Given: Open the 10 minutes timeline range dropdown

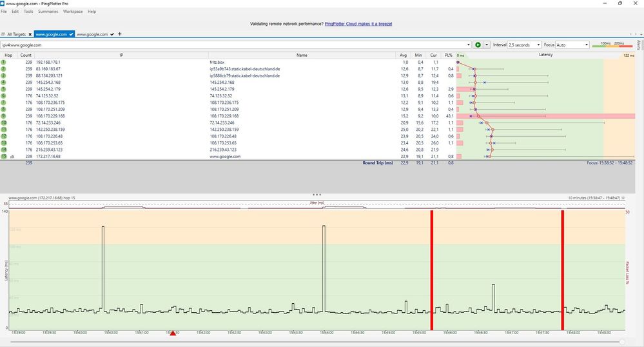Looking at the screenshot, I should click(623, 198).
